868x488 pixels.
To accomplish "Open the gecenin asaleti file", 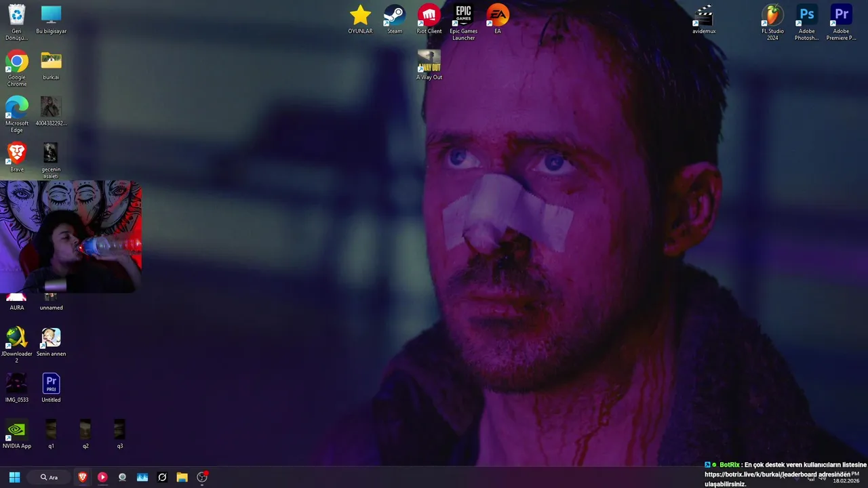I will pos(51,161).
